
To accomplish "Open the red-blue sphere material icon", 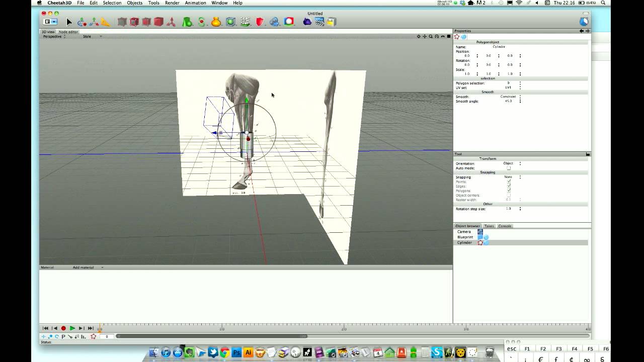I will (289, 22).
